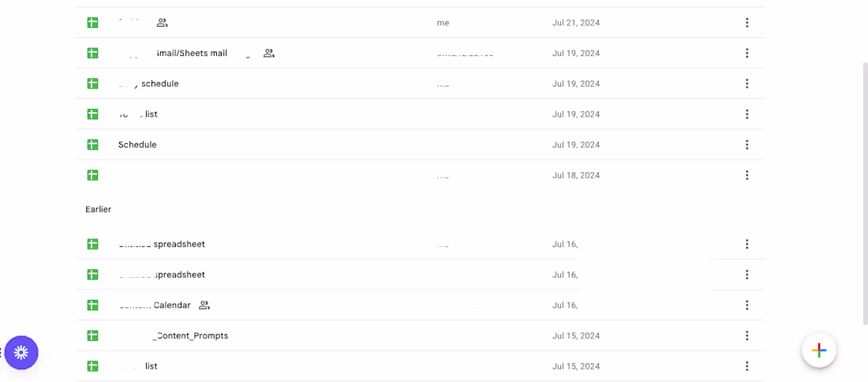Click the Earlier section heading
Screen dimensions: 868x382
pyautogui.click(x=99, y=210)
